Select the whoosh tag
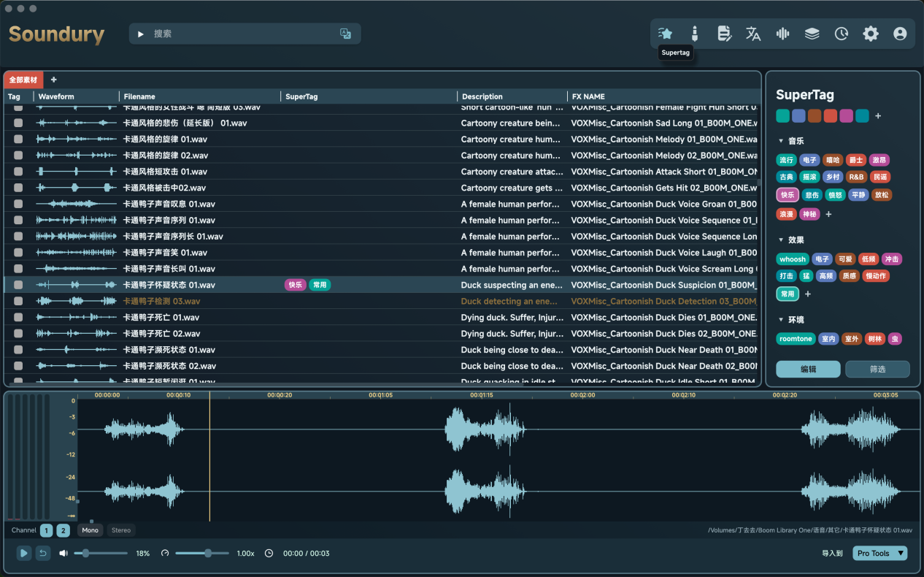 point(793,259)
